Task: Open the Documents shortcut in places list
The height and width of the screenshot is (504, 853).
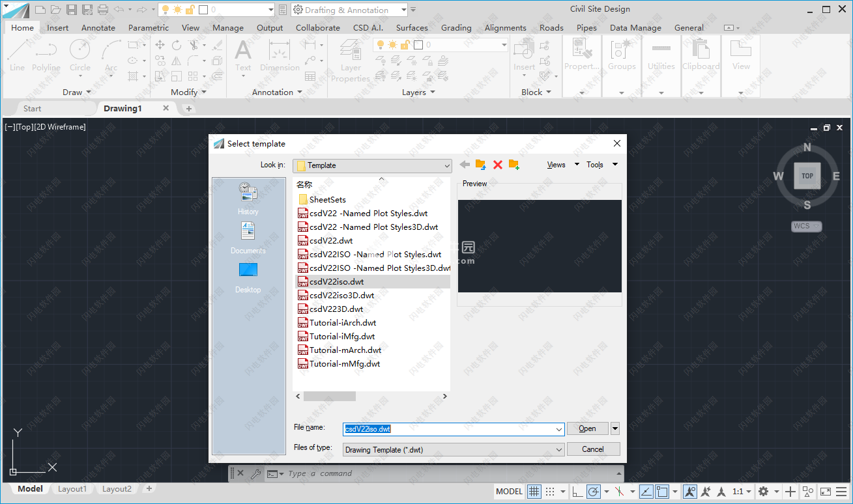Action: pyautogui.click(x=248, y=238)
